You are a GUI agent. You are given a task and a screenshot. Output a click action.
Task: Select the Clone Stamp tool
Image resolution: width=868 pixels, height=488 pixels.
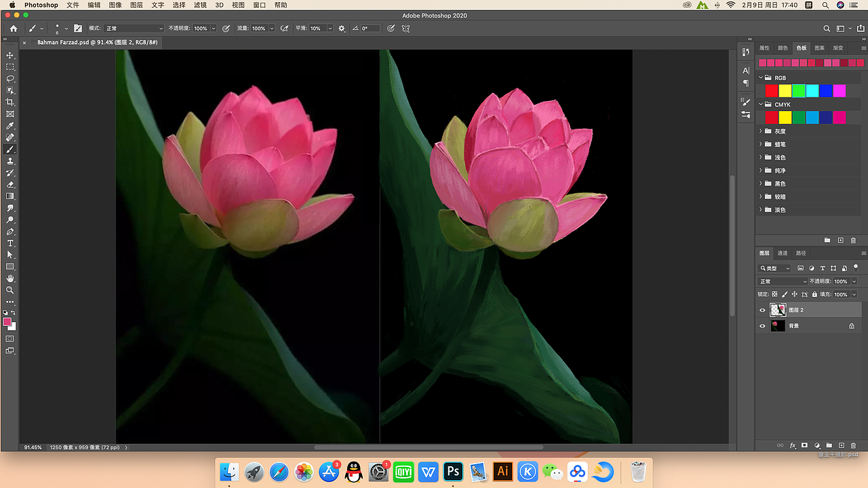(10, 161)
